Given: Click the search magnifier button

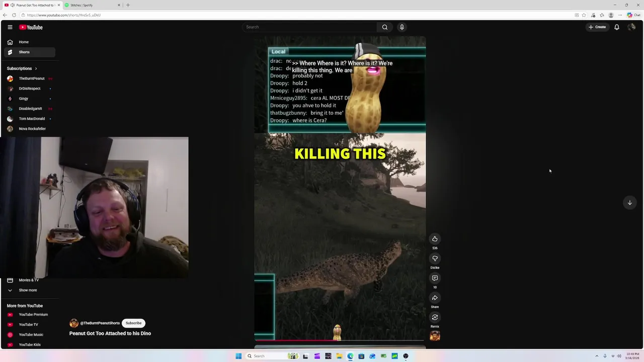Looking at the screenshot, I should point(385,27).
